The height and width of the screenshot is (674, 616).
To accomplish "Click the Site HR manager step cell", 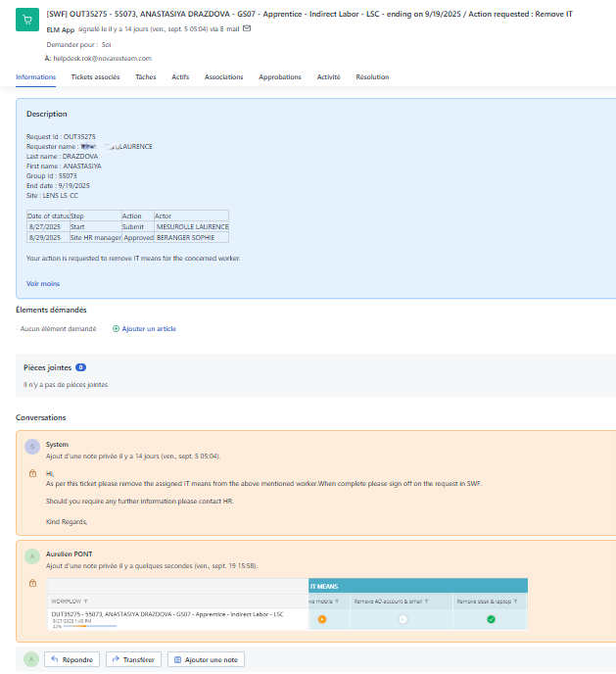I will point(96,238).
